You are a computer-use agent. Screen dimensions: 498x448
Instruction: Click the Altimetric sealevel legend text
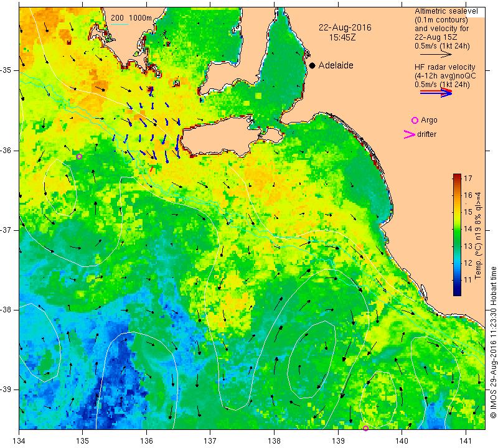pos(446,11)
